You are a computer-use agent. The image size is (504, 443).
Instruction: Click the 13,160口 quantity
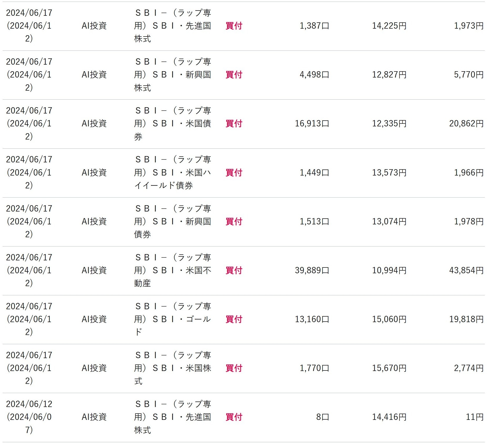[312, 319]
